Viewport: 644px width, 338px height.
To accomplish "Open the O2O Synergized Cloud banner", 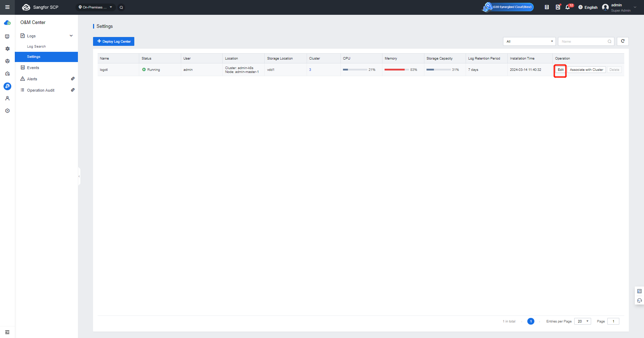I will (x=508, y=7).
